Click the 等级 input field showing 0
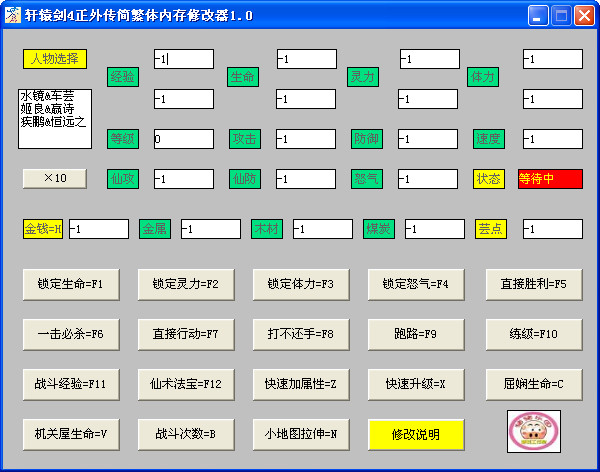 [x=184, y=139]
